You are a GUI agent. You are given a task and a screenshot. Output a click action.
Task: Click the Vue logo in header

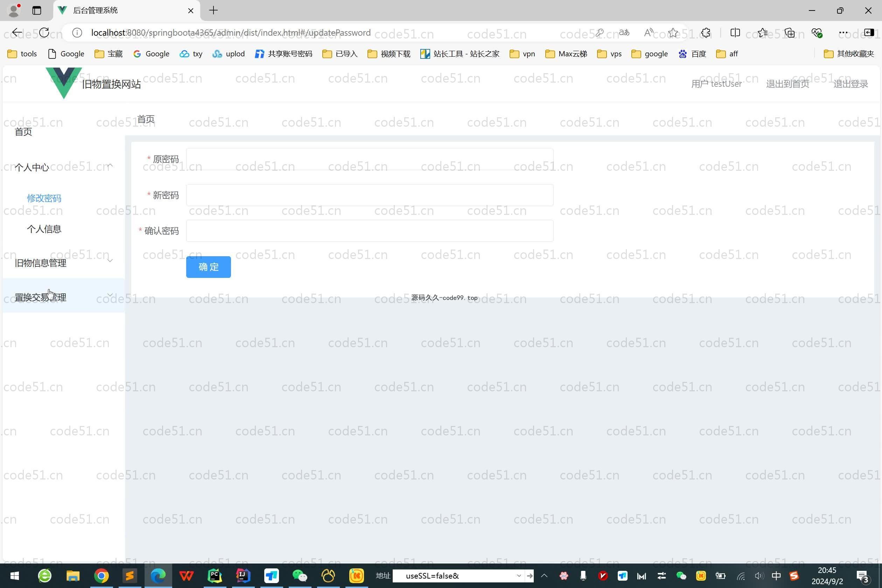click(64, 83)
